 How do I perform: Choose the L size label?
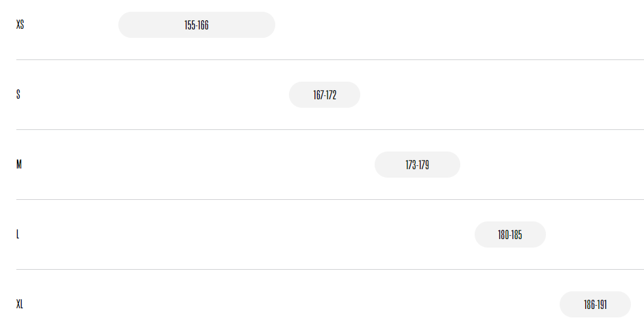click(x=18, y=234)
